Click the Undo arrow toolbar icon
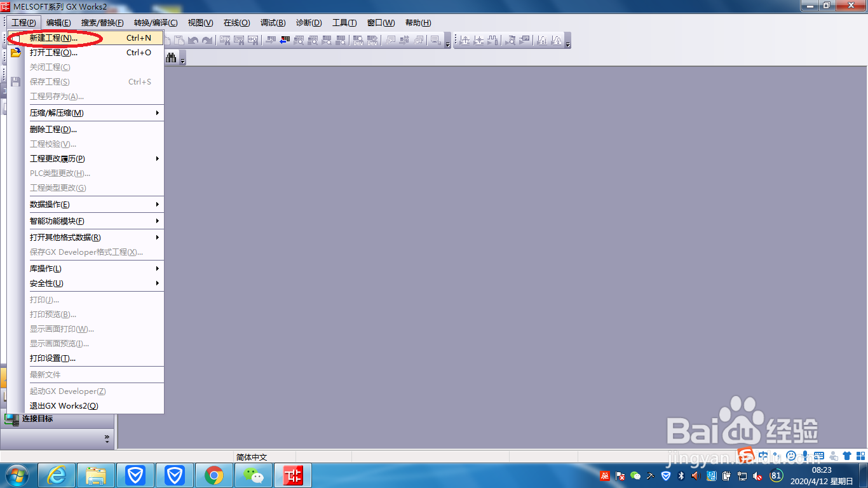Screen dimensions: 868x488 click(193, 40)
